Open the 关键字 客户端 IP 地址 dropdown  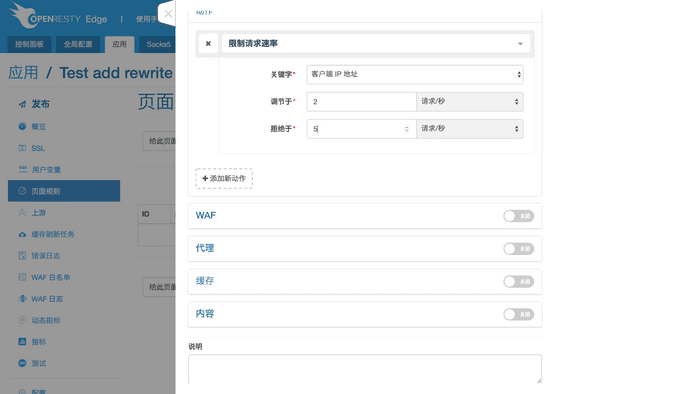tap(415, 75)
